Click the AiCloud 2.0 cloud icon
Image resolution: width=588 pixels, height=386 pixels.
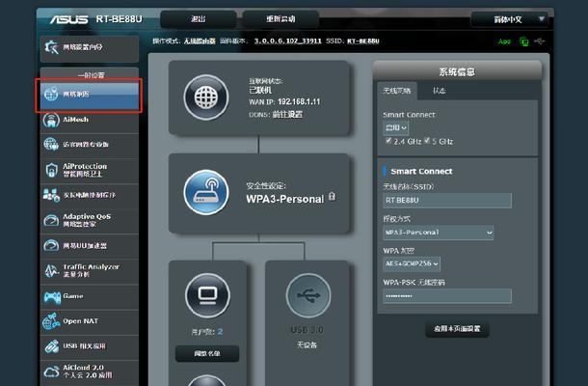coord(51,372)
